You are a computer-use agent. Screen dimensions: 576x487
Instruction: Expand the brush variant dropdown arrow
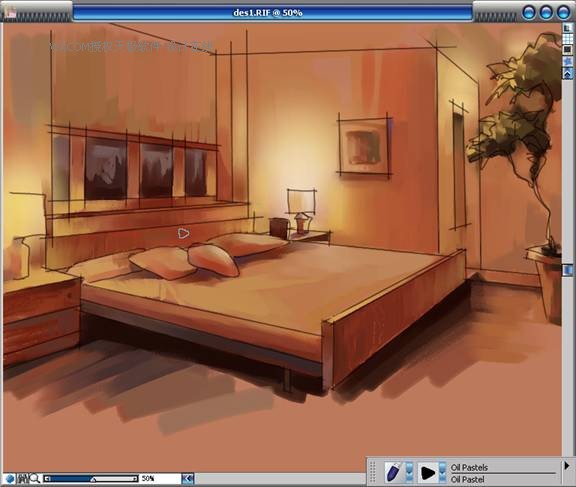[x=442, y=472]
